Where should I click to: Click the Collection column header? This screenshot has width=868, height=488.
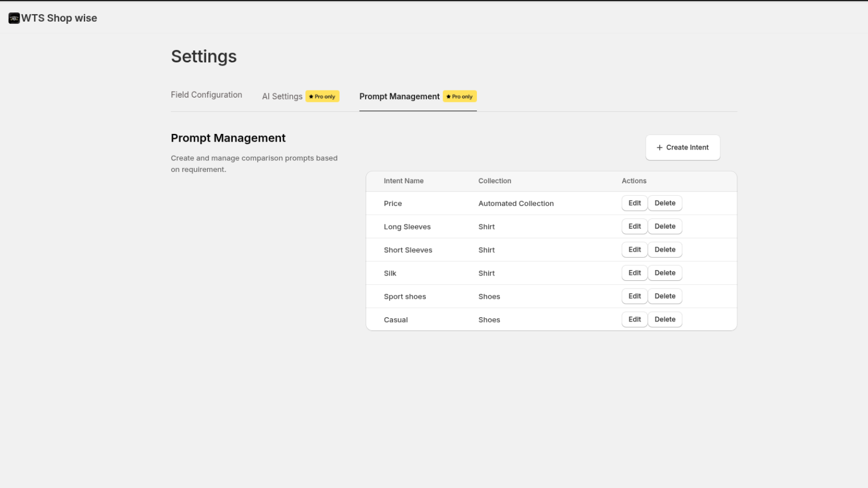[495, 181]
